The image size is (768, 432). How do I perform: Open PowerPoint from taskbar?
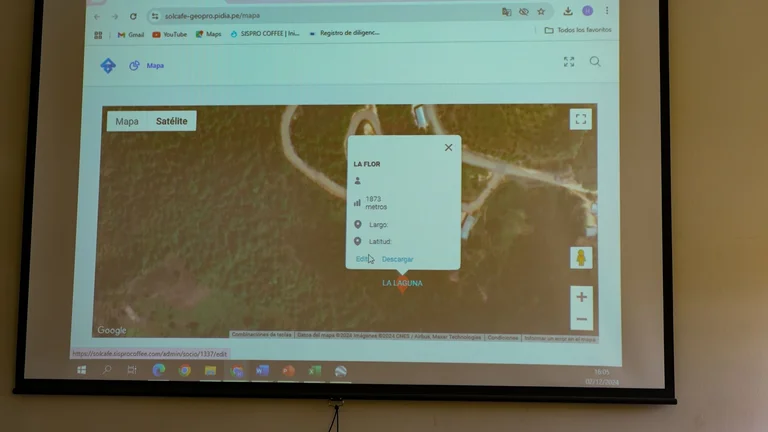288,371
